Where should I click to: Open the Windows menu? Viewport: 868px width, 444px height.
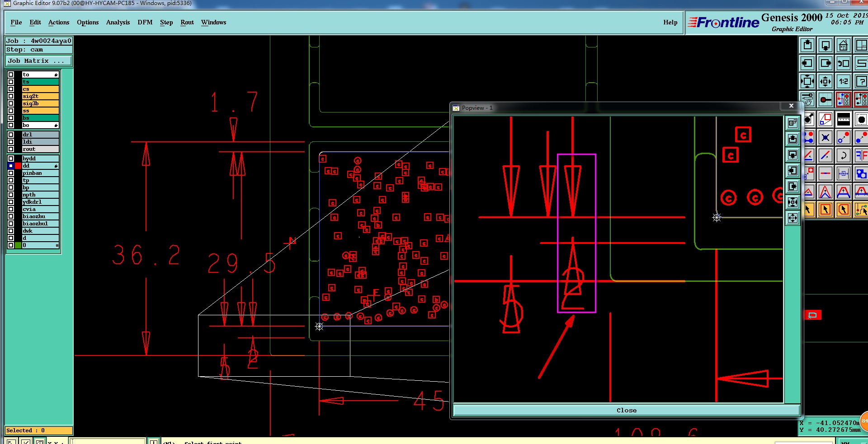pyautogui.click(x=214, y=22)
